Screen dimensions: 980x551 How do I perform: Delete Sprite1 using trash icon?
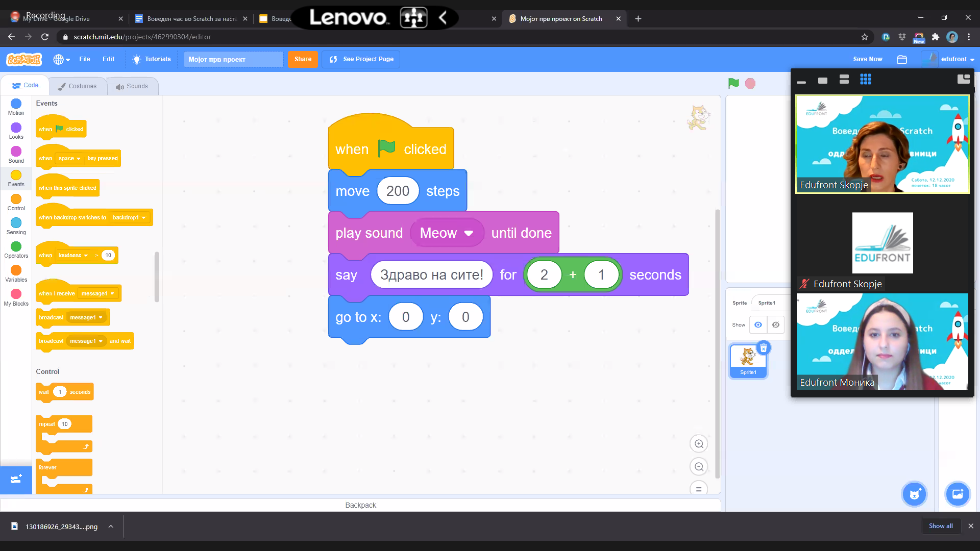click(x=764, y=348)
